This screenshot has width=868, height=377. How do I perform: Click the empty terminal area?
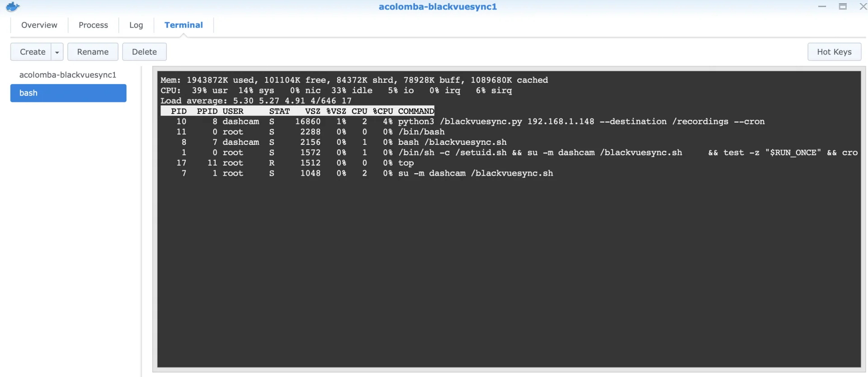coord(509,272)
